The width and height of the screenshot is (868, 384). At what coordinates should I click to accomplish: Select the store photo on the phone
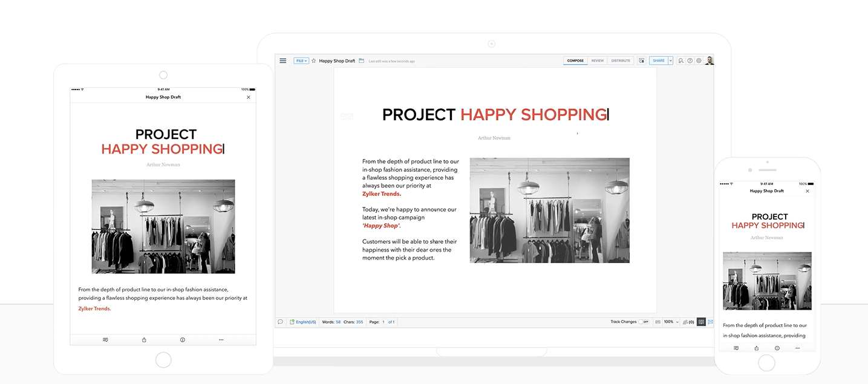(767, 281)
